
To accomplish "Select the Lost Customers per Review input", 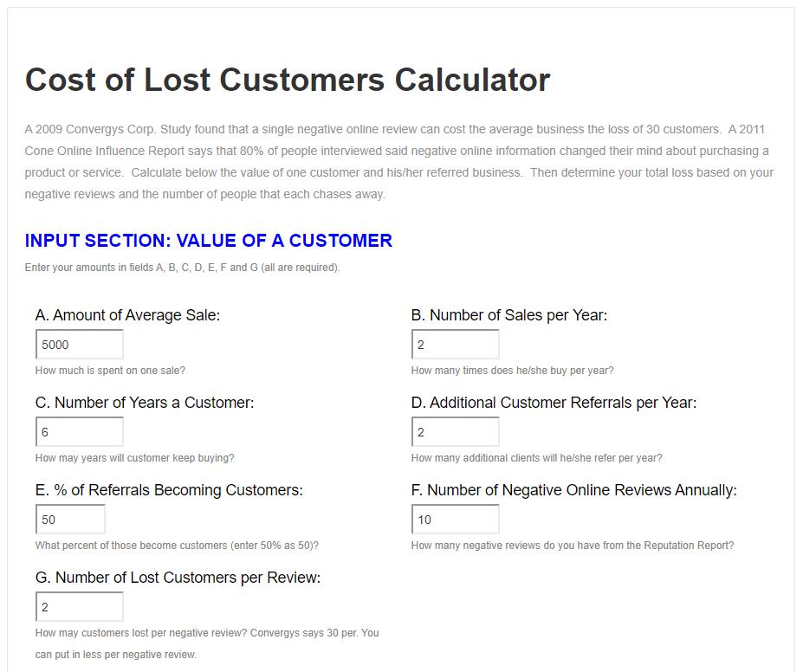I will coord(79,607).
